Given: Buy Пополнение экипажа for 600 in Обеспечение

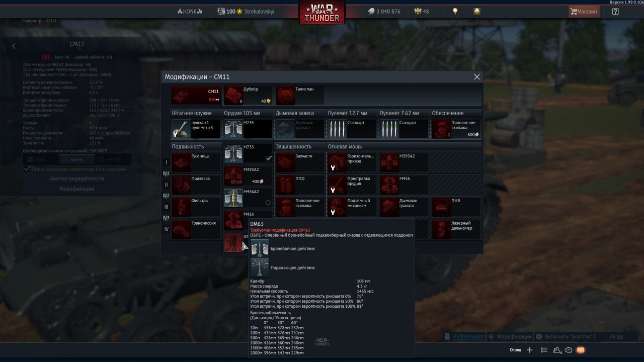Looking at the screenshot, I should coord(456,128).
